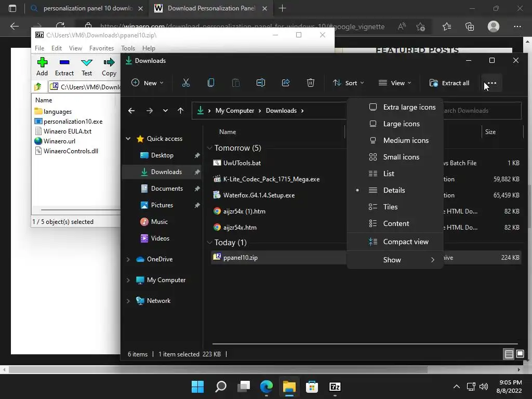Open the Sort dropdown

pyautogui.click(x=349, y=83)
